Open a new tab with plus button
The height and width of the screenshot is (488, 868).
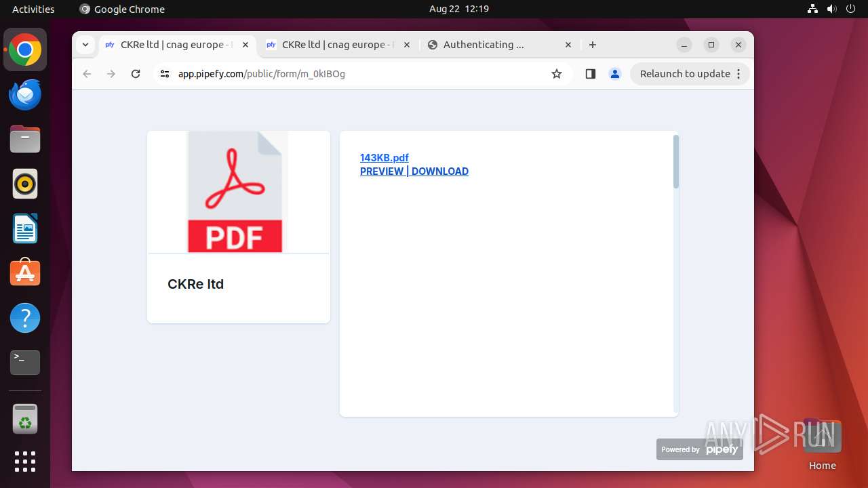(x=593, y=45)
